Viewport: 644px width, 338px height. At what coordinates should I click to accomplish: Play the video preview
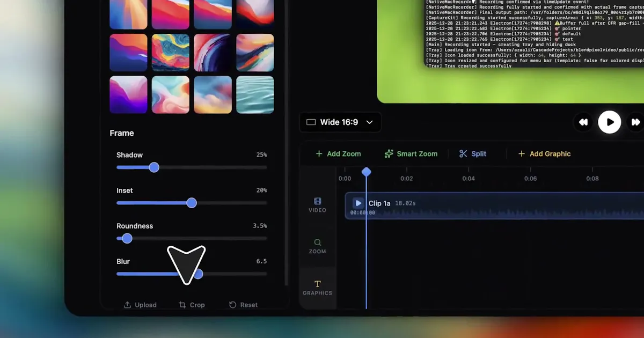point(610,122)
